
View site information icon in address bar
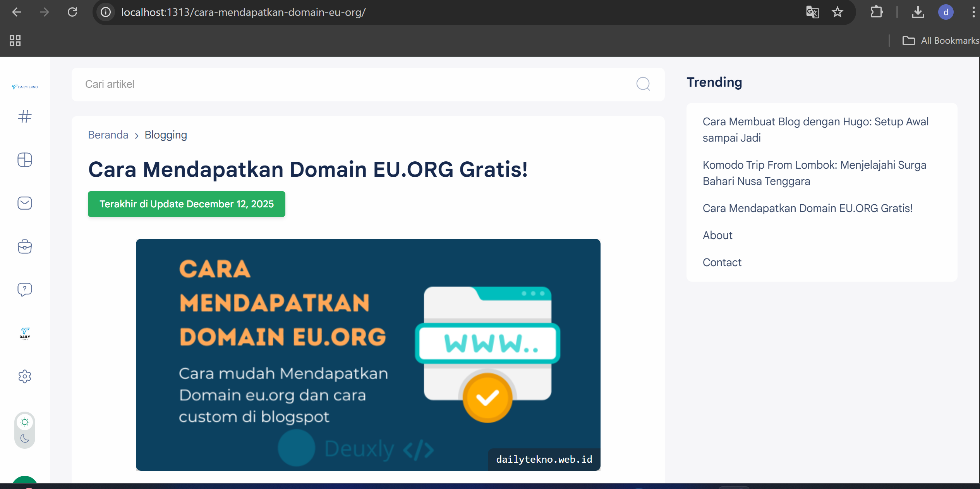click(x=106, y=12)
